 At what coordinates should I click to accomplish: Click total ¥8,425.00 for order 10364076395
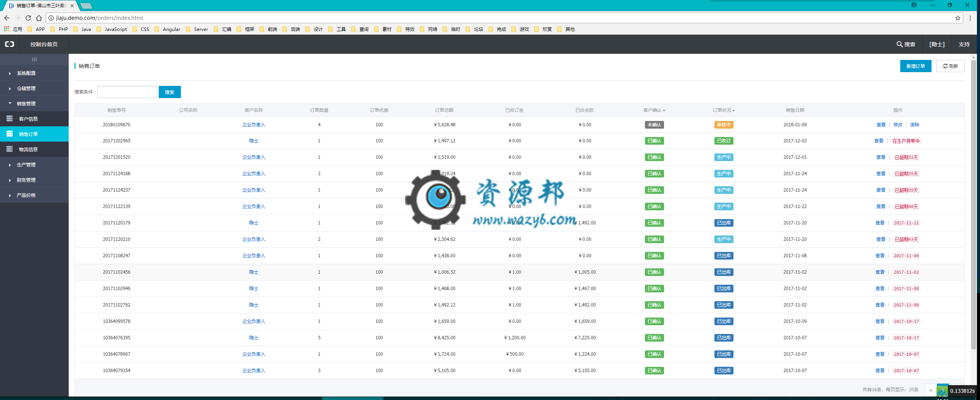[445, 338]
